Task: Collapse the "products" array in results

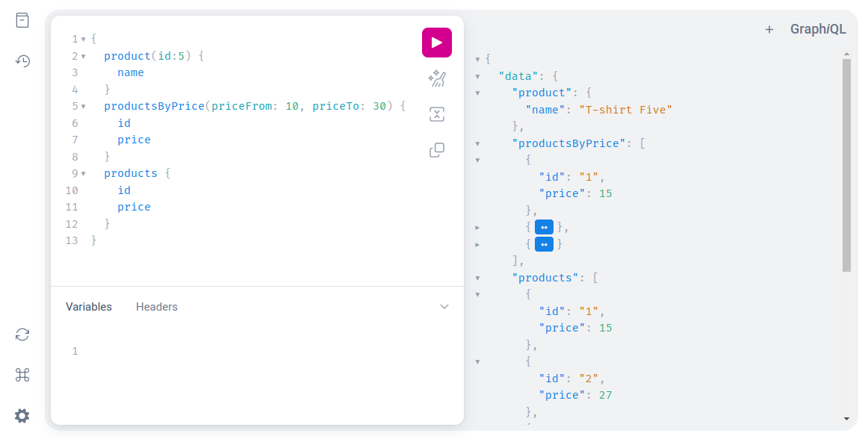Action: point(477,277)
